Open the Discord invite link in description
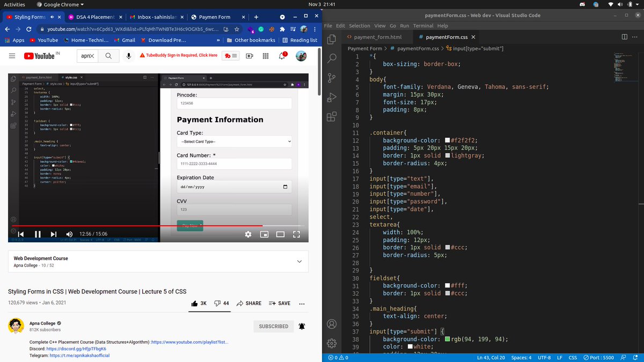644x362 pixels. pyautogui.click(x=76, y=349)
